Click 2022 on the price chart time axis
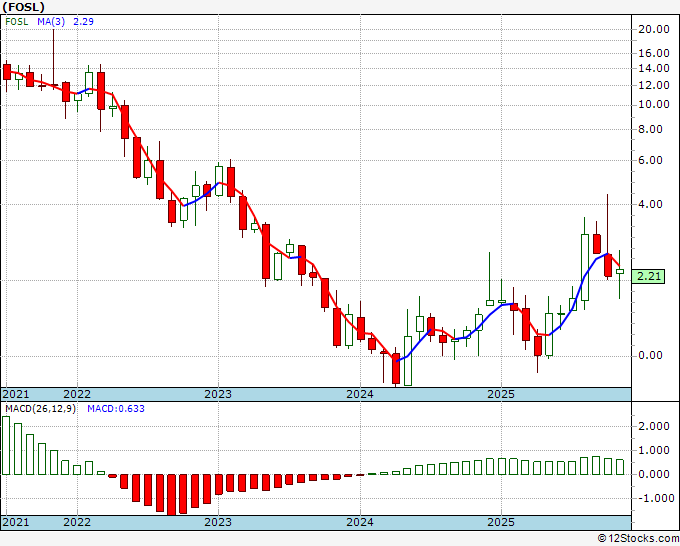Screen dimensions: 680x546 (x=77, y=394)
